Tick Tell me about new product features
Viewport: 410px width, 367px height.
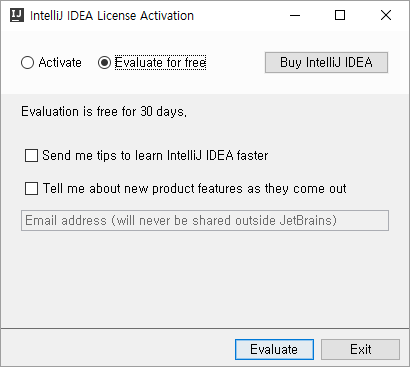(31, 188)
